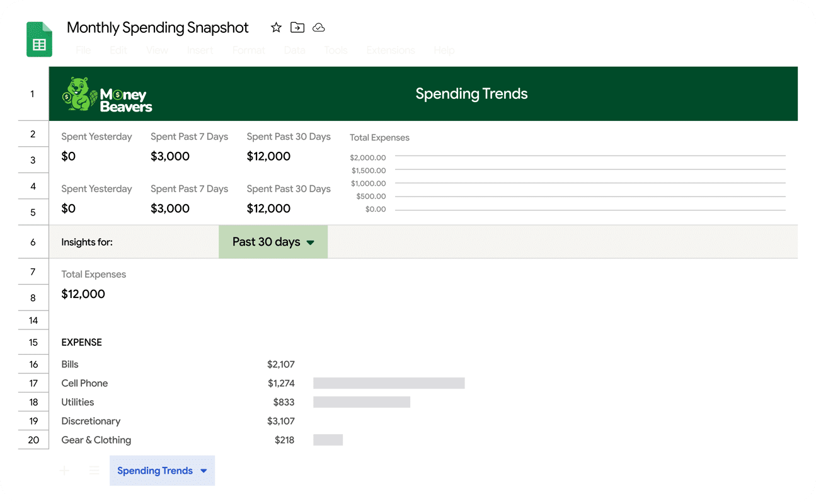Select the $833 Utilities amount

point(284,402)
